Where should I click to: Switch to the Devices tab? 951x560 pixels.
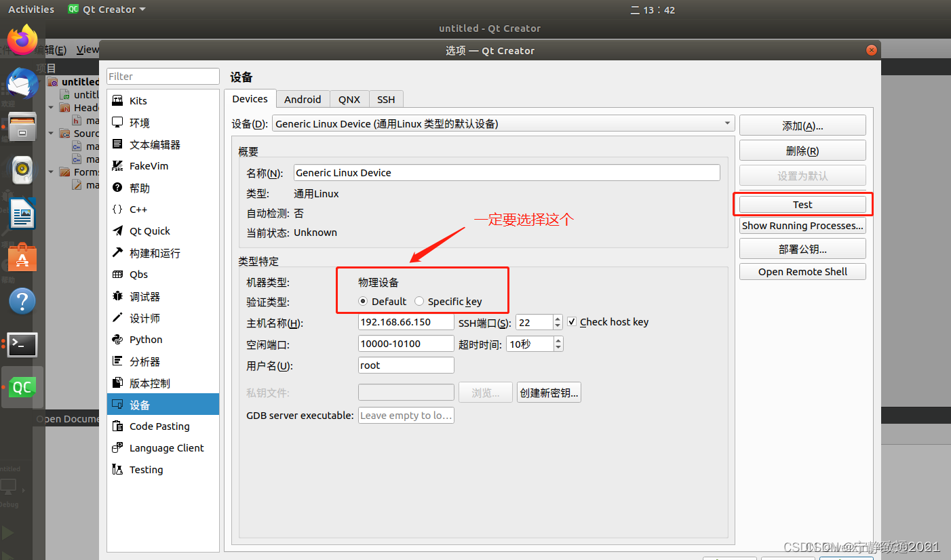[250, 99]
